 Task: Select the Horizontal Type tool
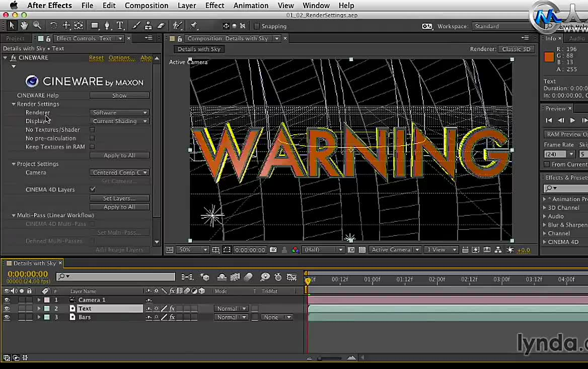[120, 26]
